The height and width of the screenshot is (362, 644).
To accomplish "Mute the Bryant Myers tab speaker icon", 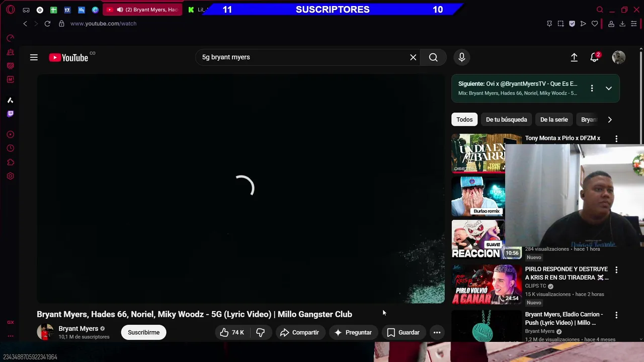I will click(x=120, y=10).
